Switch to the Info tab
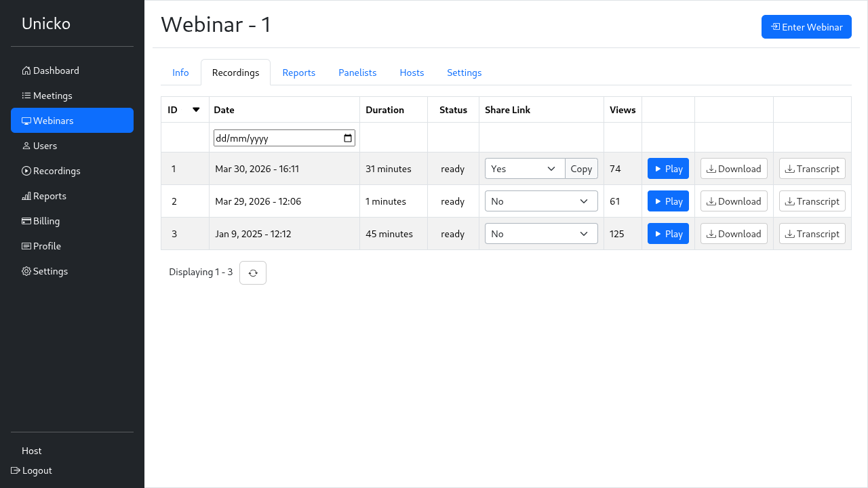This screenshot has width=868, height=488. pyautogui.click(x=180, y=73)
